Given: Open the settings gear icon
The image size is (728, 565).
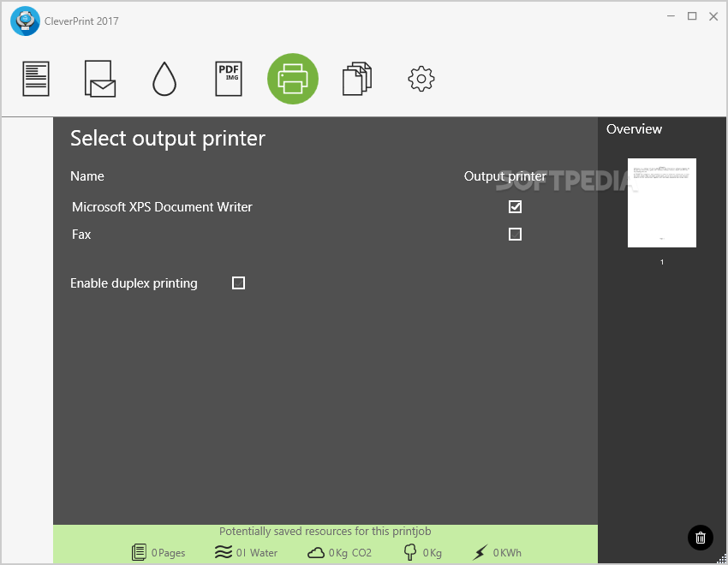Looking at the screenshot, I should [421, 79].
